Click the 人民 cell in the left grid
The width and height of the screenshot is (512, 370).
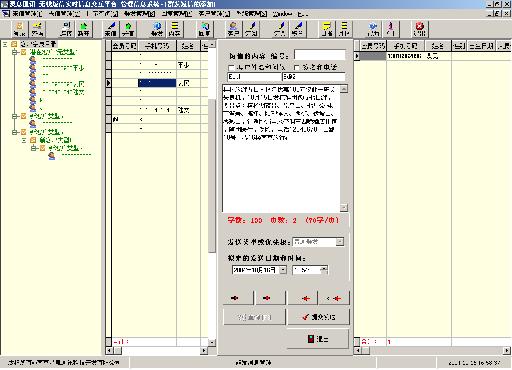(x=188, y=83)
